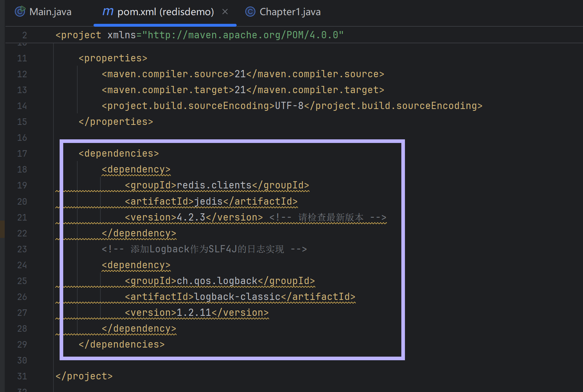Jump to sticky line '<project xmlns=' header
583x392 pixels.
tap(199, 35)
